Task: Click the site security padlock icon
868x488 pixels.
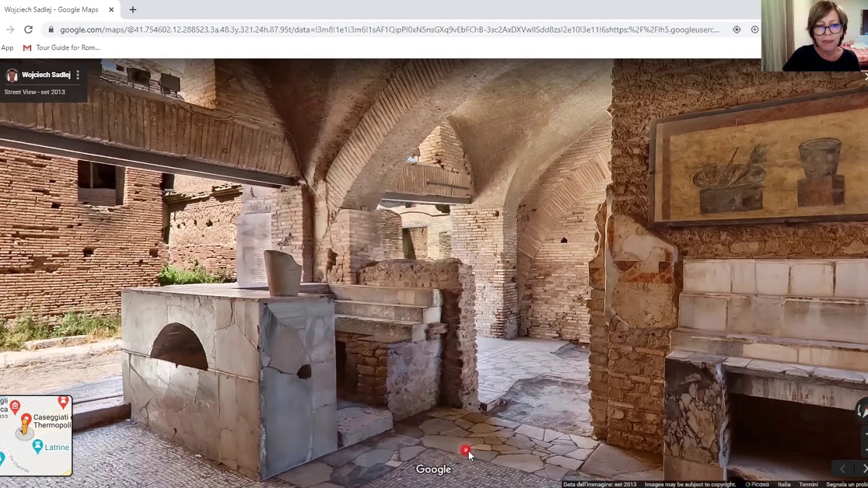Action: point(50,30)
